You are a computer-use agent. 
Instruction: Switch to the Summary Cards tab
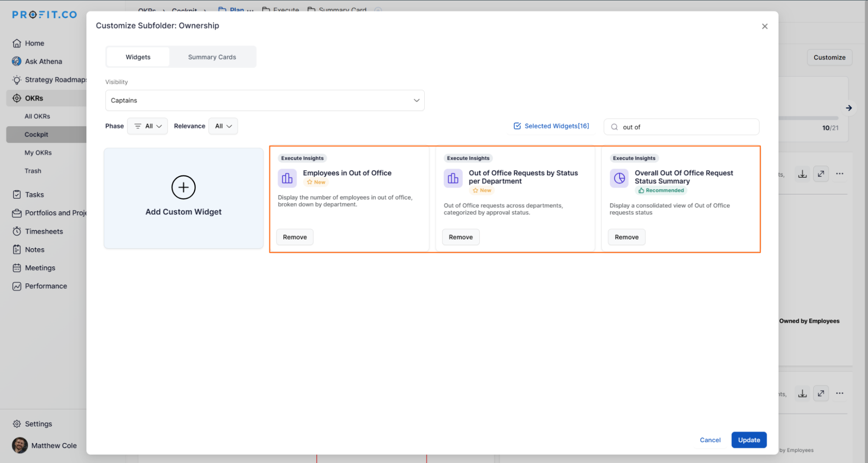tap(212, 57)
